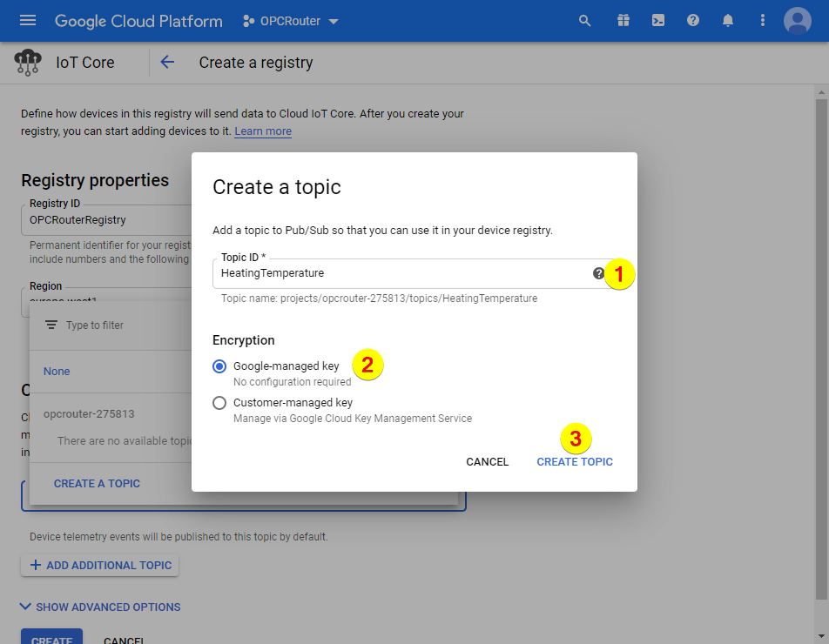This screenshot has width=829, height=644.
Task: Click the search magnifier icon
Action: [x=585, y=21]
